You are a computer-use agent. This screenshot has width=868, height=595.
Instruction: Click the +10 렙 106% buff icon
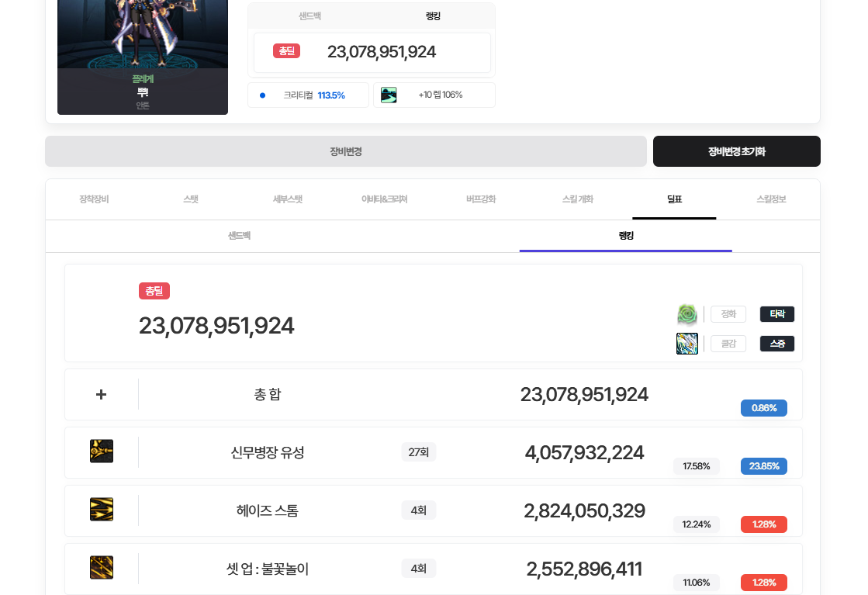pyautogui.click(x=389, y=95)
